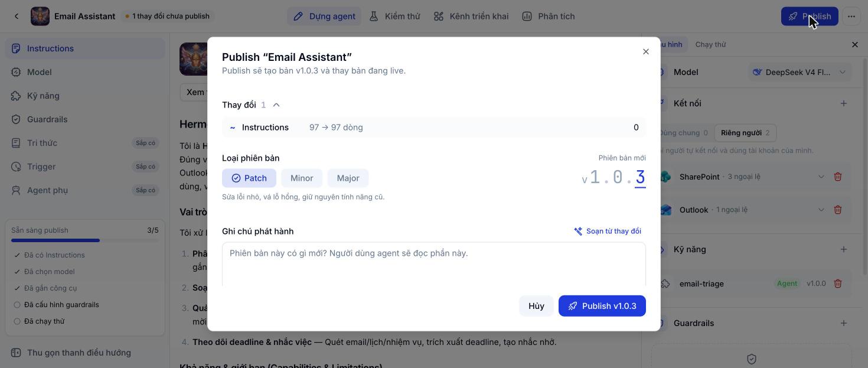
Task: Select the Dựng agent tab
Action: [324, 16]
